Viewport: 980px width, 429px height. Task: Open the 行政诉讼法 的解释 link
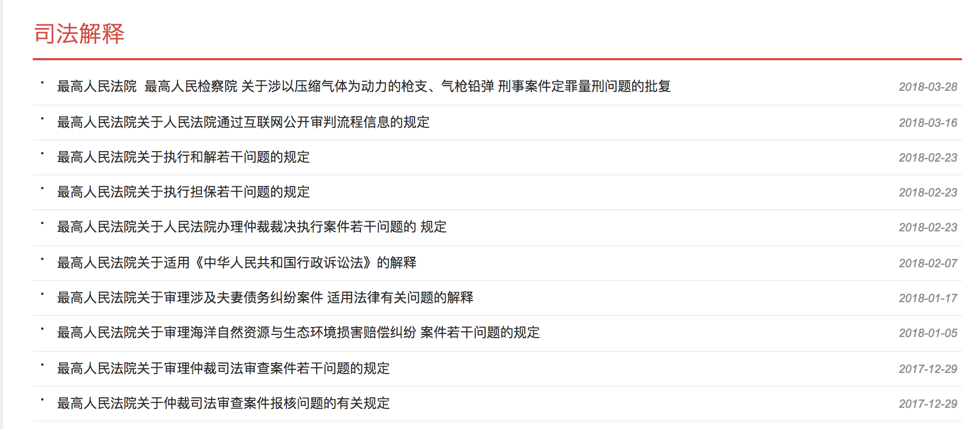[237, 263]
